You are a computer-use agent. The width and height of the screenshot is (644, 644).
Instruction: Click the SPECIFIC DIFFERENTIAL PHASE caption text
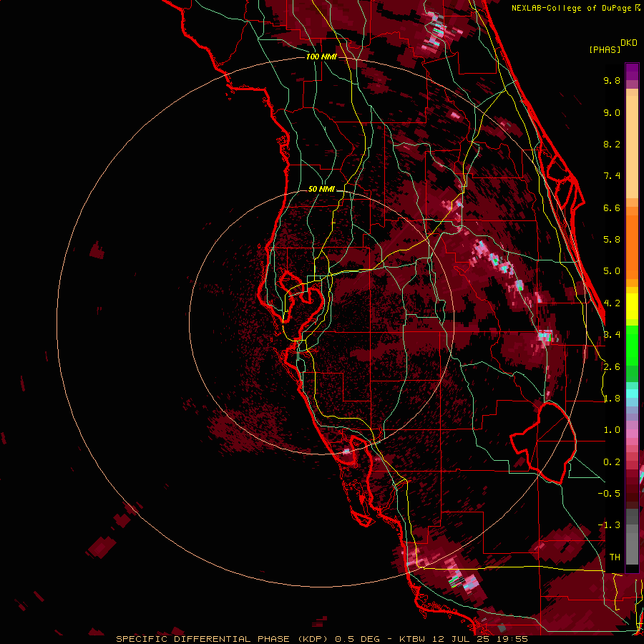204,639
